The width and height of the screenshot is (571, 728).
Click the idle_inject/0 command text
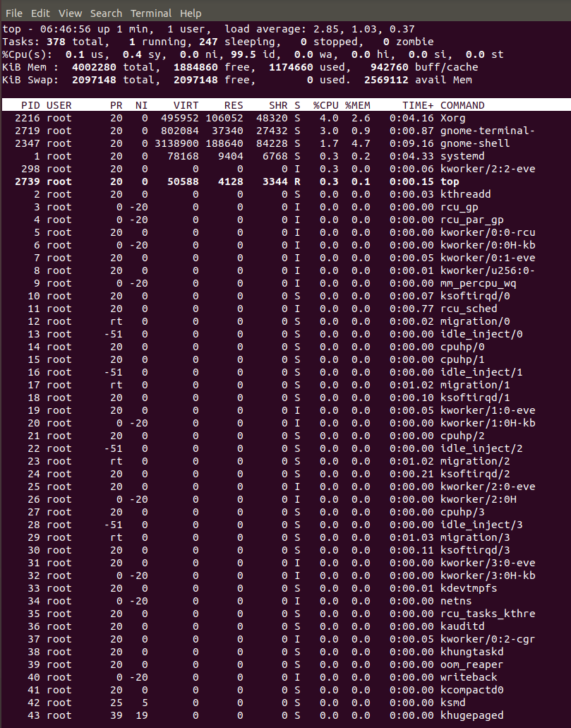tap(481, 334)
